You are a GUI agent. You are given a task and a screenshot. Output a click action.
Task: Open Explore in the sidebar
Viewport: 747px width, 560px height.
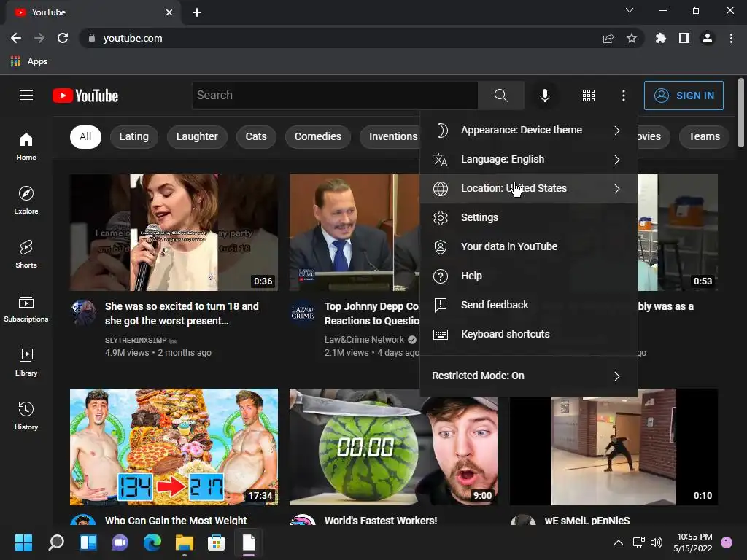click(26, 200)
